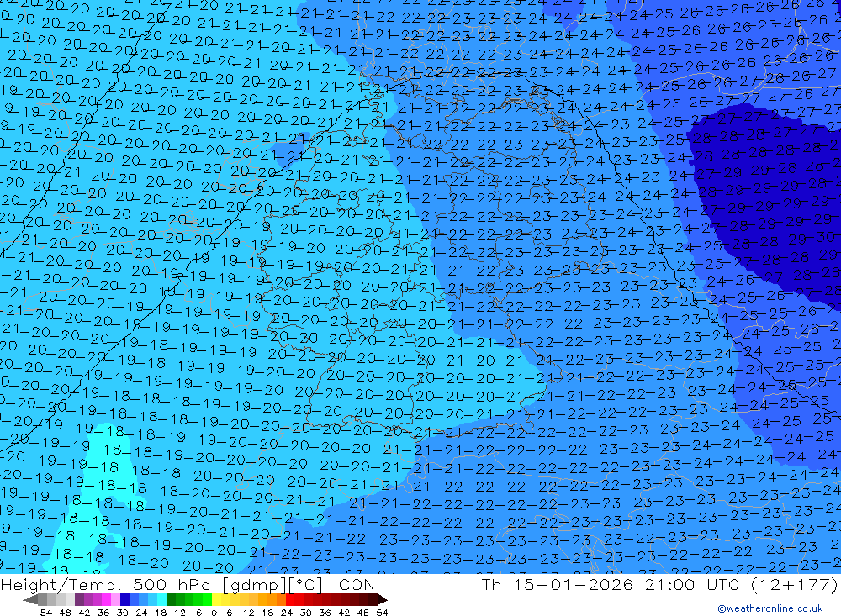The height and width of the screenshot is (616, 841).
Task: Select the dark green legend swatch above -12
Action: (x=171, y=599)
